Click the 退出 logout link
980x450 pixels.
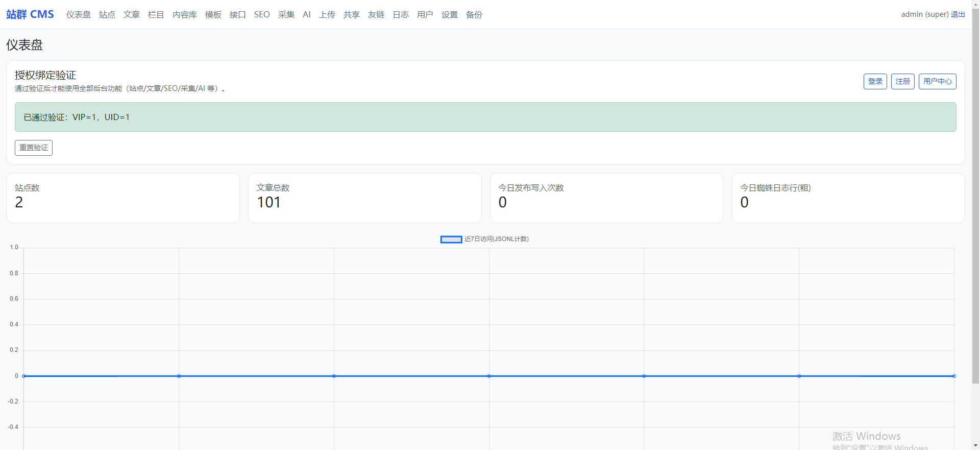click(x=958, y=14)
